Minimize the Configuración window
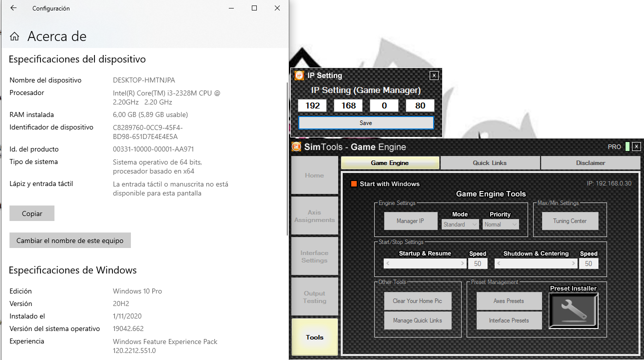This screenshot has width=644, height=360. tap(231, 8)
